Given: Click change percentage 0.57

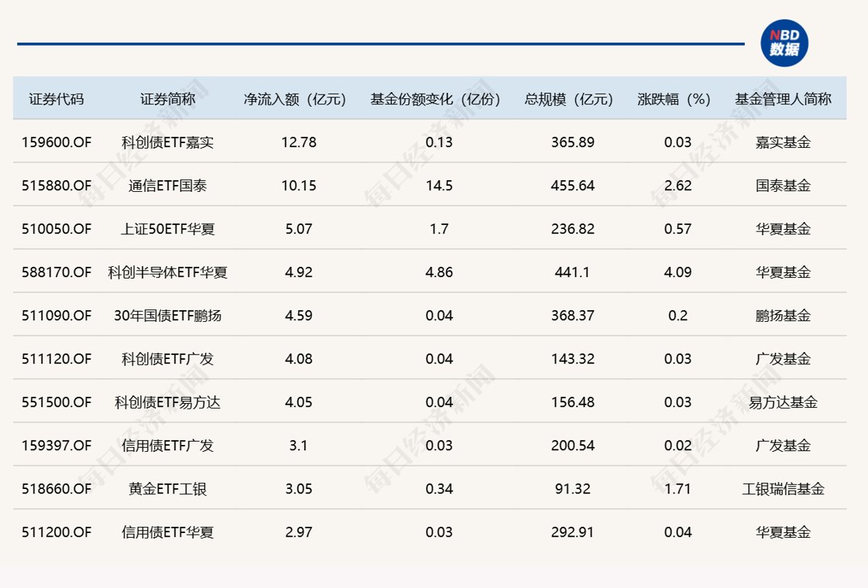Looking at the screenshot, I should click(678, 228).
